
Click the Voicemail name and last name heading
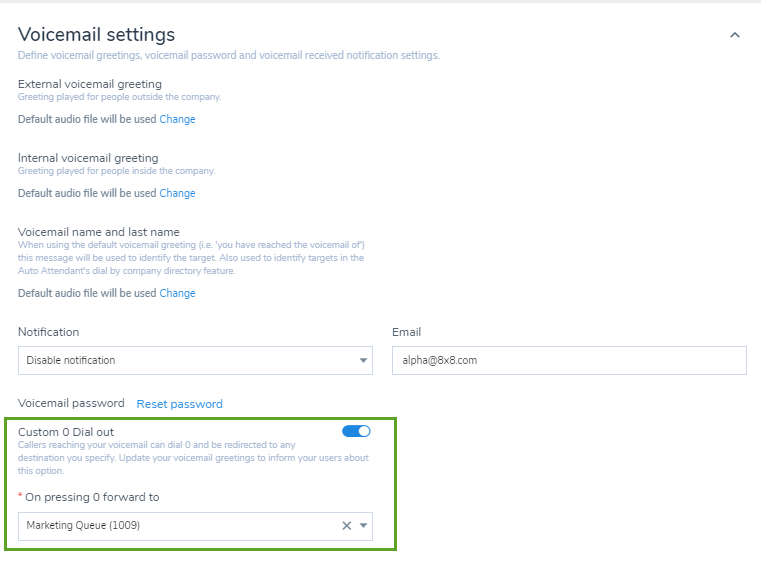tap(99, 232)
